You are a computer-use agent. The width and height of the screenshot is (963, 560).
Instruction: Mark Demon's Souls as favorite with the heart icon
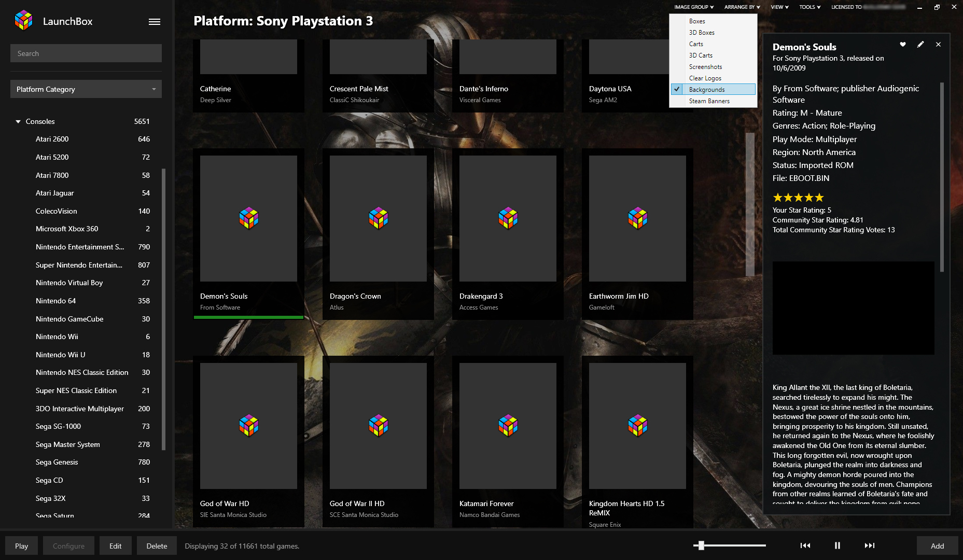(x=903, y=45)
